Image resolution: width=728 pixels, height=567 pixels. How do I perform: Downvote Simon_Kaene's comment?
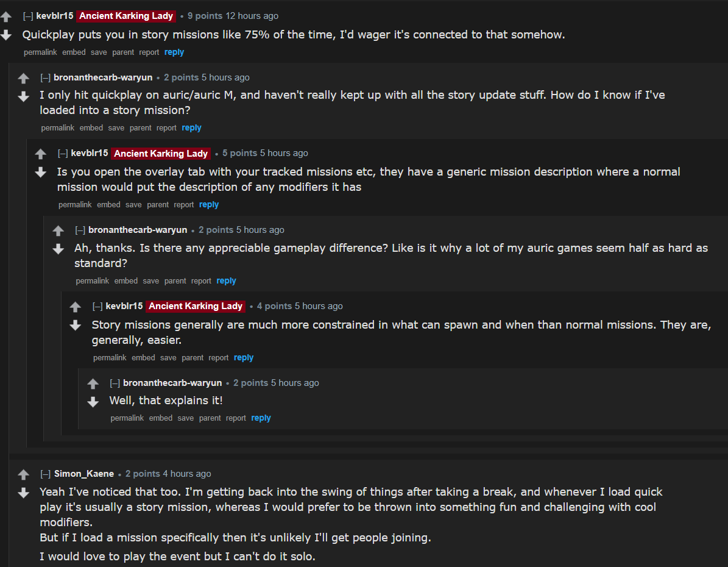click(x=24, y=493)
